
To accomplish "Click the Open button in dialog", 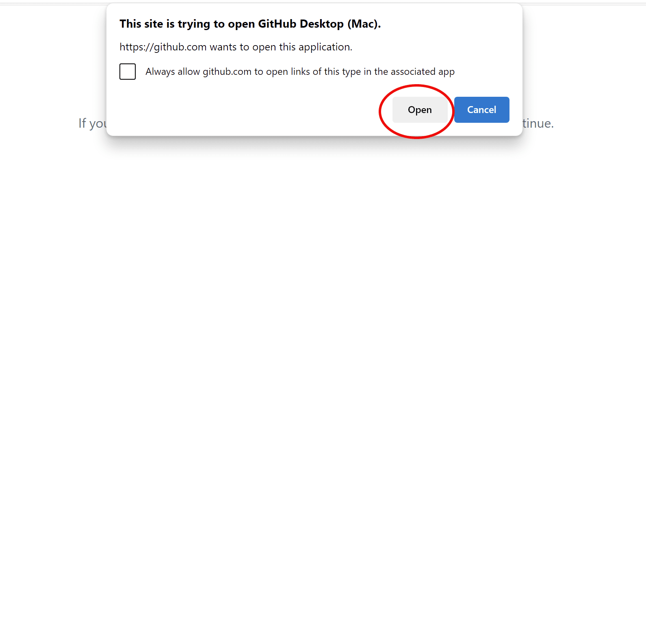I will click(x=420, y=110).
